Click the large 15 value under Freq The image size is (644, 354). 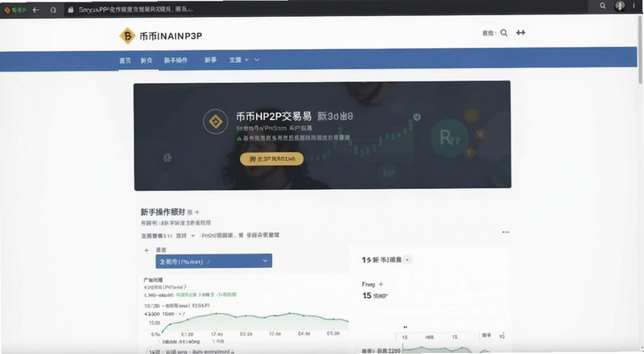367,295
